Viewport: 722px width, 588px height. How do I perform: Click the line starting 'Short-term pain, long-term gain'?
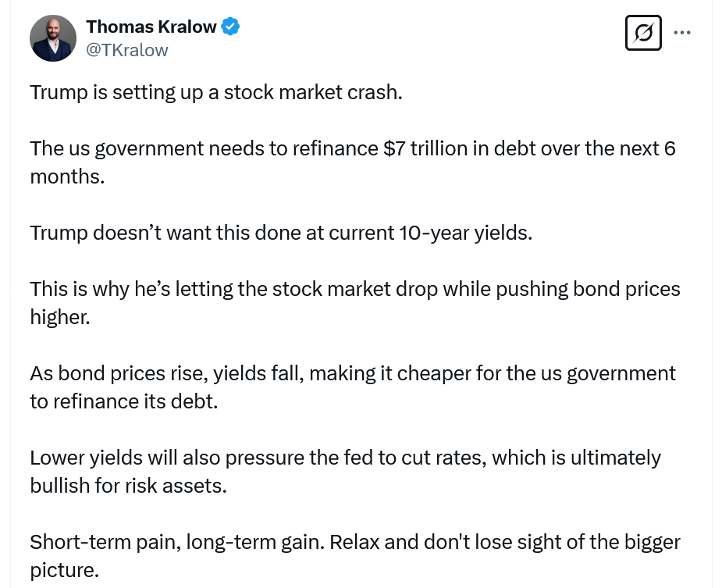pyautogui.click(x=354, y=542)
